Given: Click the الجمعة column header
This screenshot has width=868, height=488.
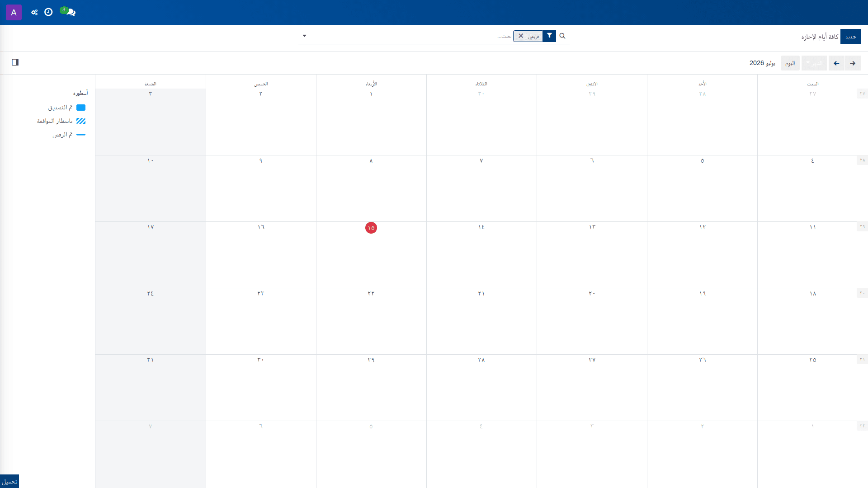Looking at the screenshot, I should (x=151, y=84).
